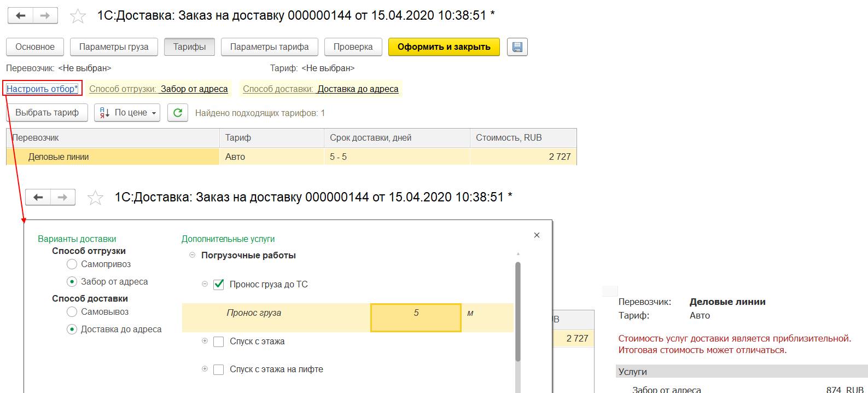Viewport: 868px width, 393px height.
Task: Click the Пронос груза distance field
Action: pos(416,317)
